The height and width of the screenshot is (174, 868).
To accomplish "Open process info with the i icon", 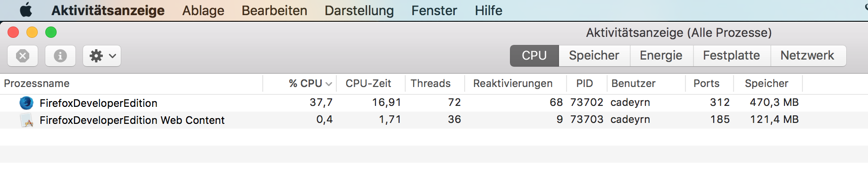I will [60, 56].
